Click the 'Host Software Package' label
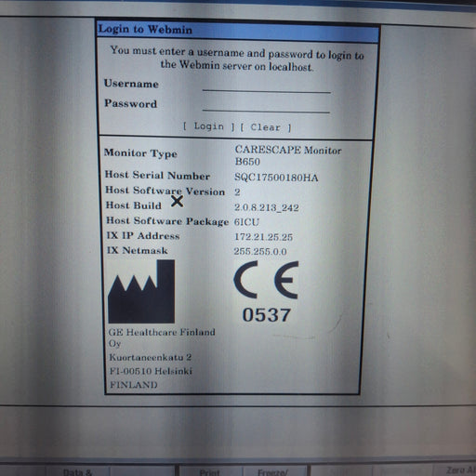Image resolution: width=476 pixels, height=476 pixels. point(167,221)
